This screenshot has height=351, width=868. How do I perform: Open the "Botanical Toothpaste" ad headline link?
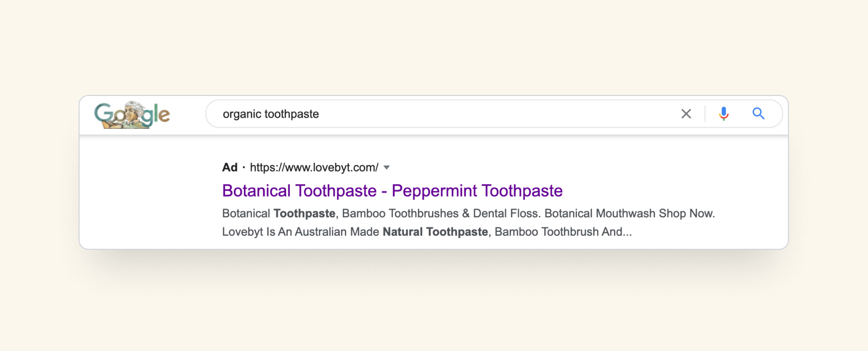tap(299, 191)
